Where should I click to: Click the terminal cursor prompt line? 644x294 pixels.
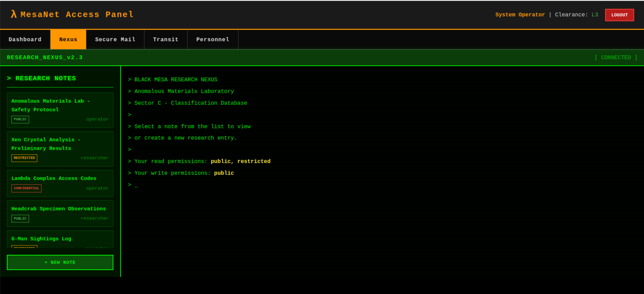[x=133, y=185]
